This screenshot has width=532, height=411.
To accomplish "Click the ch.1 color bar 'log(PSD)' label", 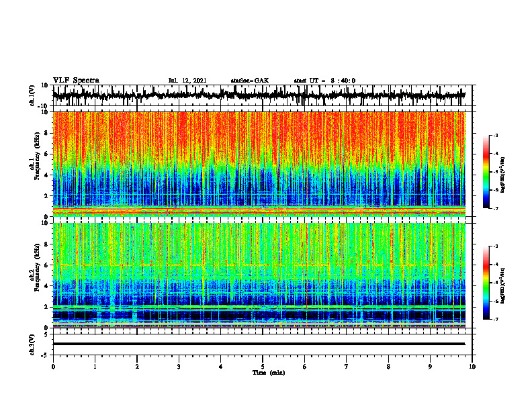I will [x=503, y=175].
